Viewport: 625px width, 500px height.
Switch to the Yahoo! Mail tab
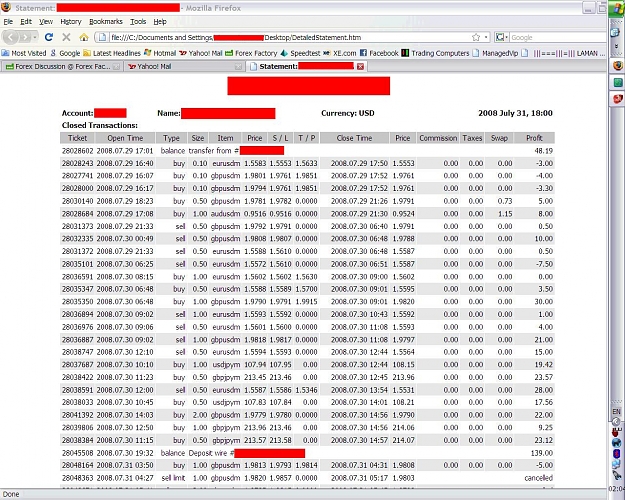[183, 67]
